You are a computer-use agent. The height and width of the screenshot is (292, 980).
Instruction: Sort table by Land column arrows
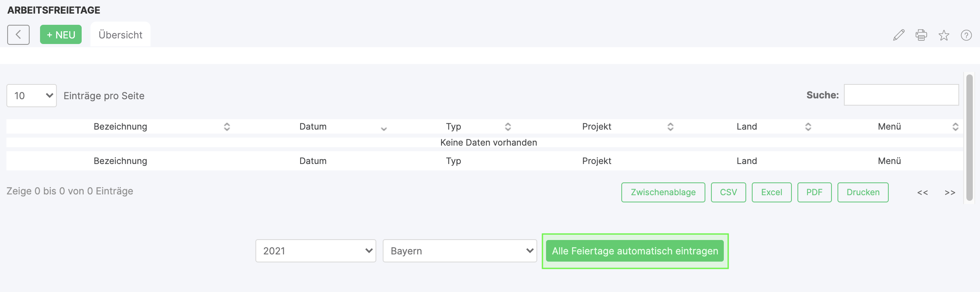tap(808, 127)
